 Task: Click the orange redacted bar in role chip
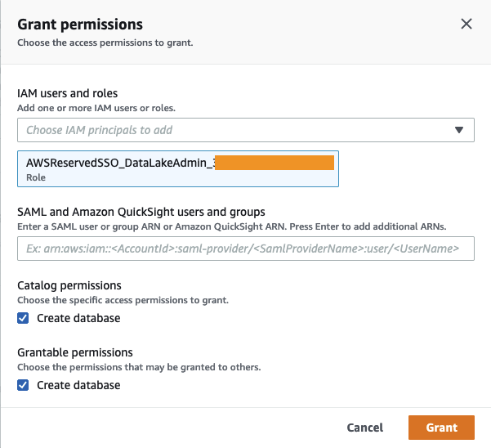tap(275, 163)
